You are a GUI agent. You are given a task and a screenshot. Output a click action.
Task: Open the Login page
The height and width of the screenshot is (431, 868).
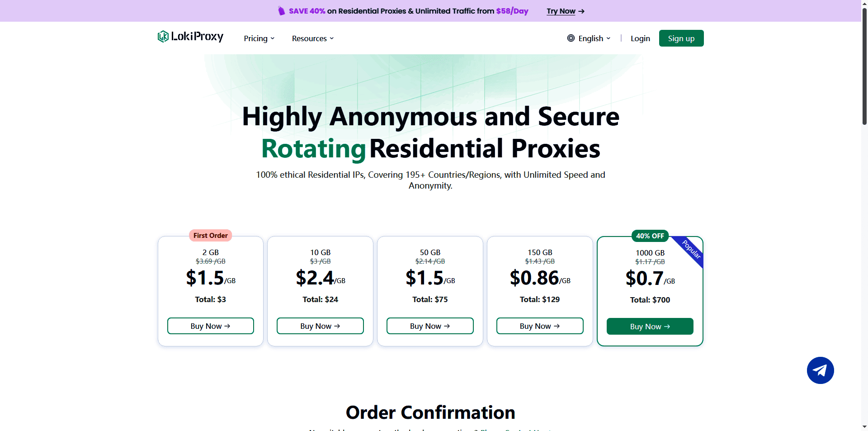pos(640,38)
